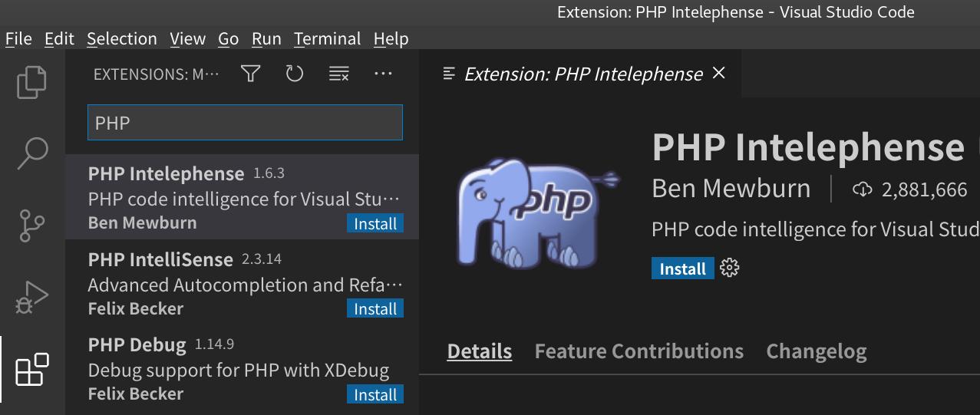Open the Help menu
The width and height of the screenshot is (980, 415).
coord(391,38)
